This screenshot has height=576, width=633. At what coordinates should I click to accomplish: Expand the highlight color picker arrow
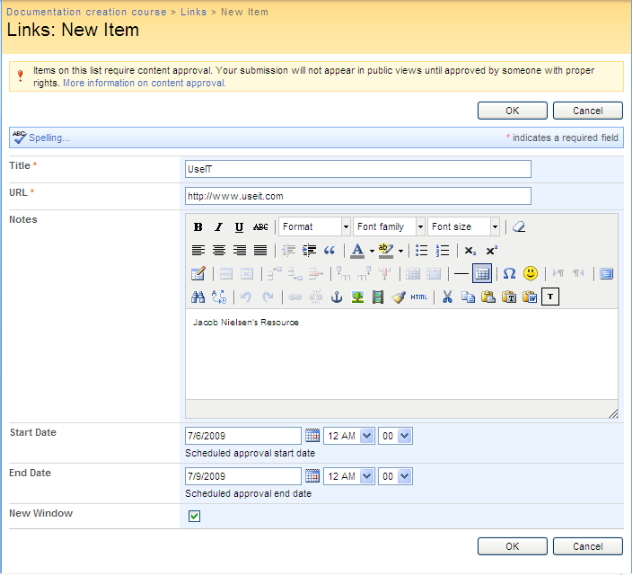pyautogui.click(x=400, y=251)
